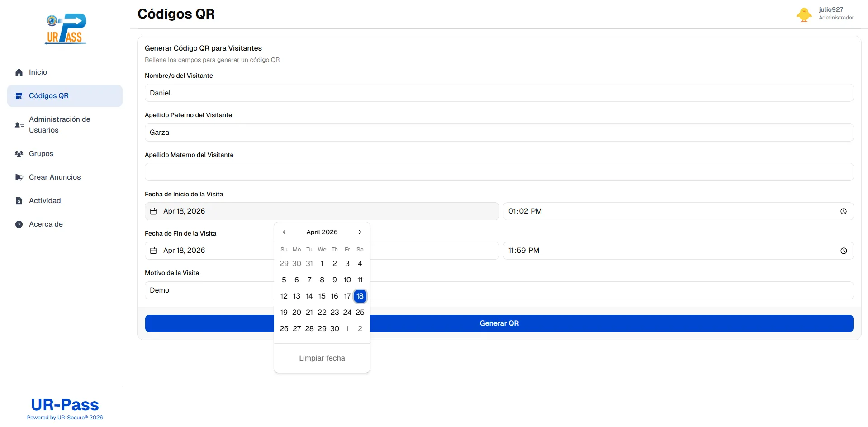The width and height of the screenshot is (868, 427).
Task: Select April 27 in the calendar
Action: 297,329
